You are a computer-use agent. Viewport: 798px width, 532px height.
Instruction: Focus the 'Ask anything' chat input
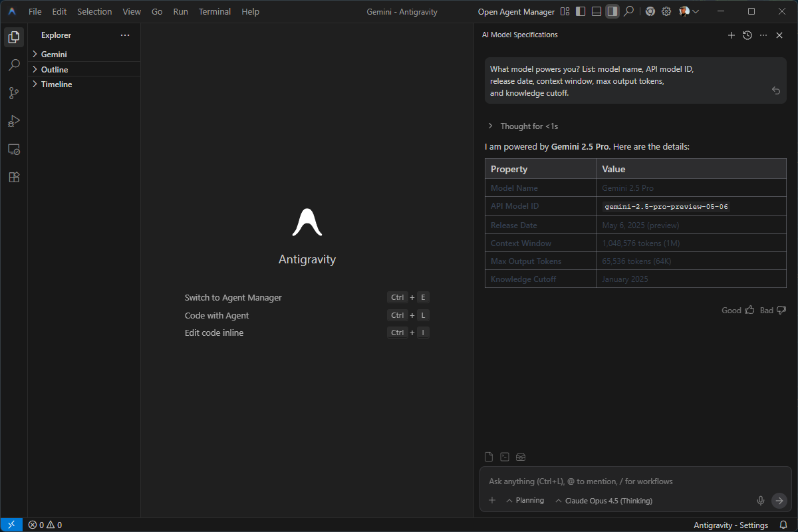tap(636, 481)
